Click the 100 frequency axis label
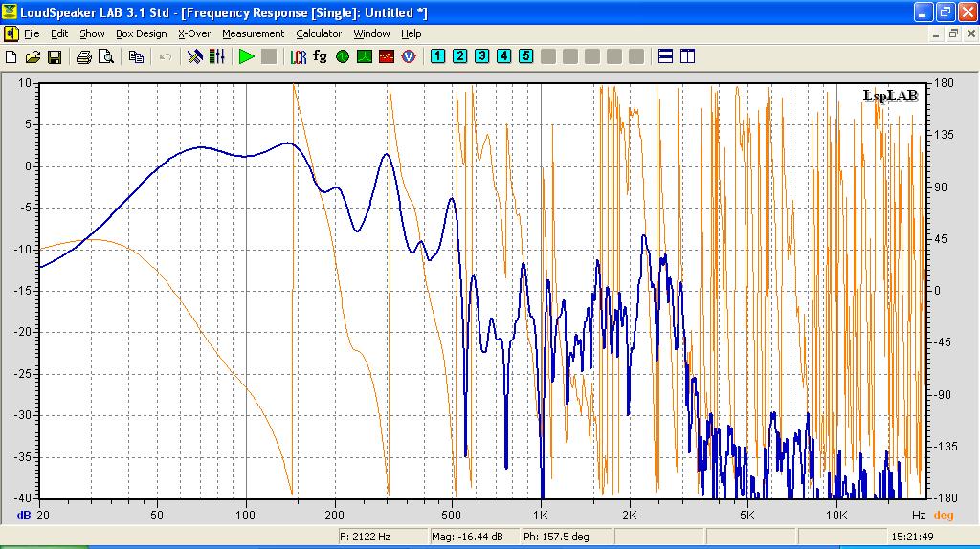The image size is (980, 549). point(246,516)
